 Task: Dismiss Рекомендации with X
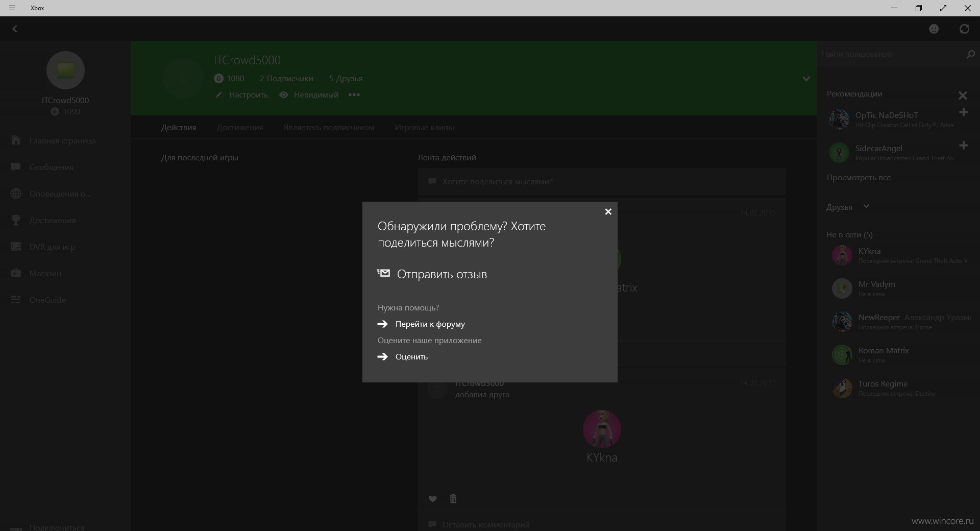pyautogui.click(x=963, y=95)
